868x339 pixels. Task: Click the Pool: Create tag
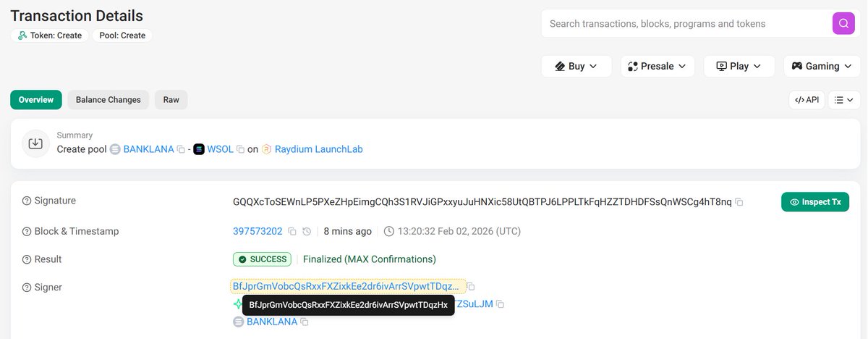[x=122, y=35]
